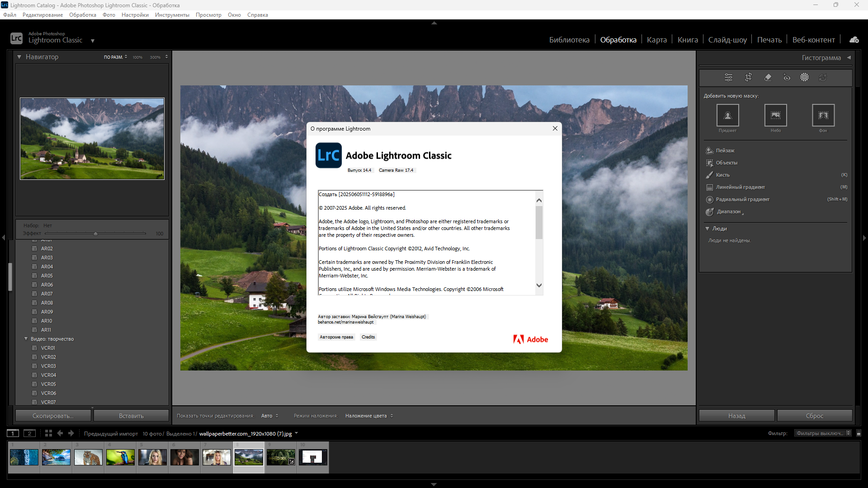
Task: Click the Credits button in the About dialog
Action: [x=368, y=337]
